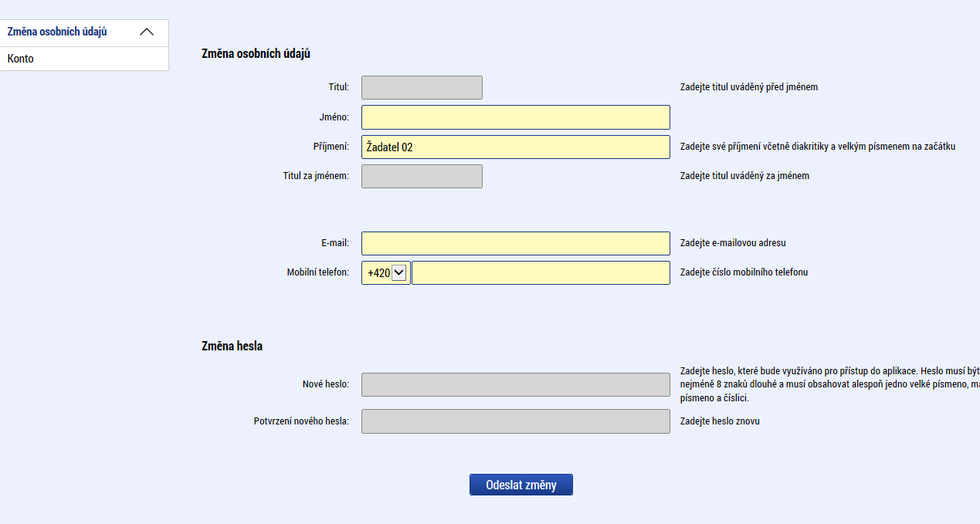Click the Titul za jménem field
The image size is (980, 524).
point(422,176)
